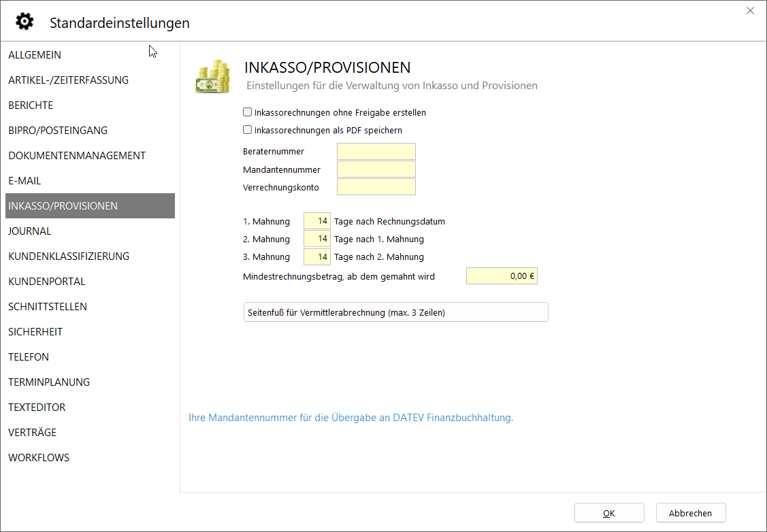Open the KUNDENPORTAL section

pyautogui.click(x=46, y=282)
